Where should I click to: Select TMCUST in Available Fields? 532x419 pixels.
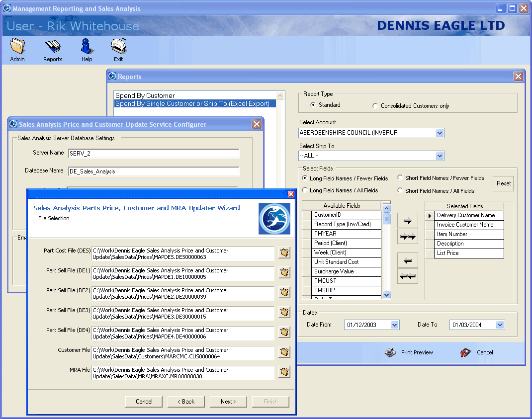click(x=346, y=281)
